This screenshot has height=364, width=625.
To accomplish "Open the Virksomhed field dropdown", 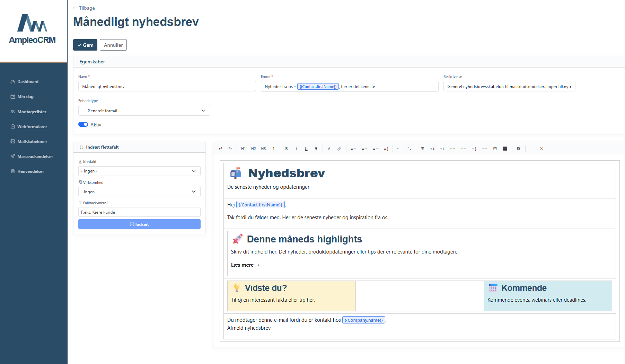I will [139, 192].
